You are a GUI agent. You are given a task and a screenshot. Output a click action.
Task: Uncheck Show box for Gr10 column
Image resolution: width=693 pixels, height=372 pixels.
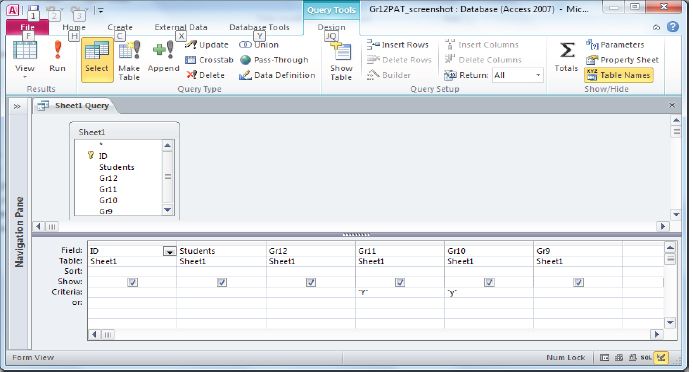coord(489,282)
